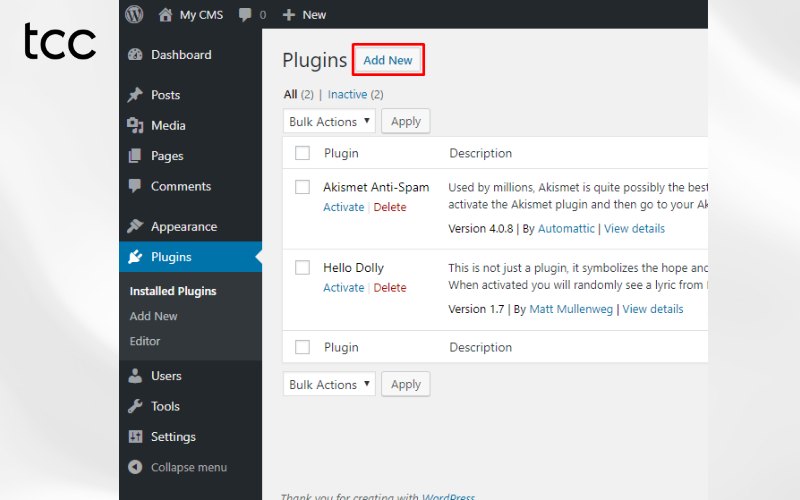
Task: Click the Users person icon
Action: coord(135,376)
